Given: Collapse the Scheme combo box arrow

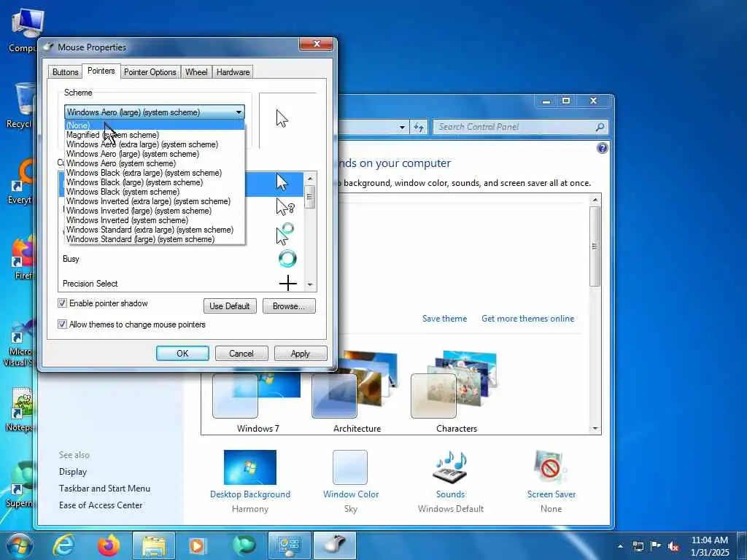Looking at the screenshot, I should click(x=239, y=112).
